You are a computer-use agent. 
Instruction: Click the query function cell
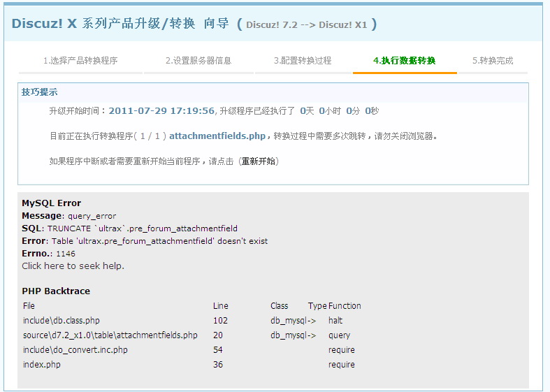[339, 335]
